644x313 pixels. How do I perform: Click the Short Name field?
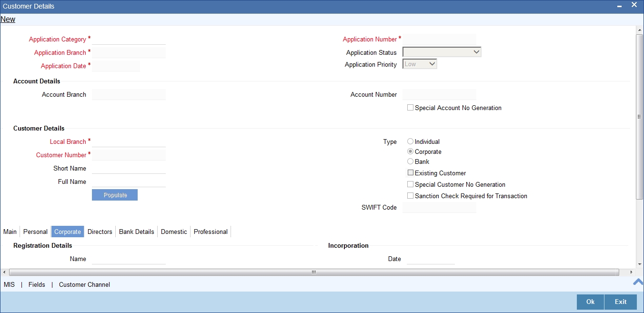point(129,168)
